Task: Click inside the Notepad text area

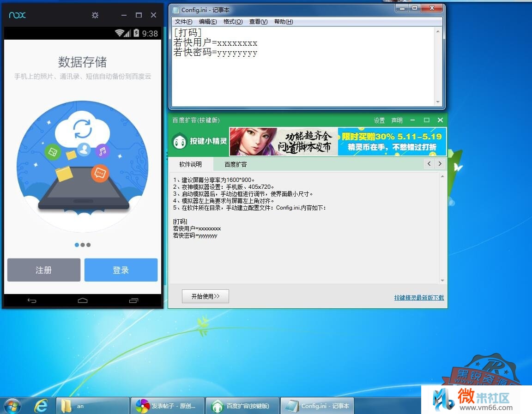Action: tap(302, 66)
